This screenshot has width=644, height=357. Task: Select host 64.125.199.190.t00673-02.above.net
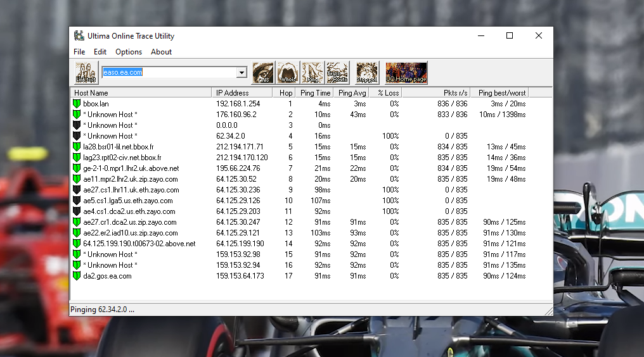(139, 244)
